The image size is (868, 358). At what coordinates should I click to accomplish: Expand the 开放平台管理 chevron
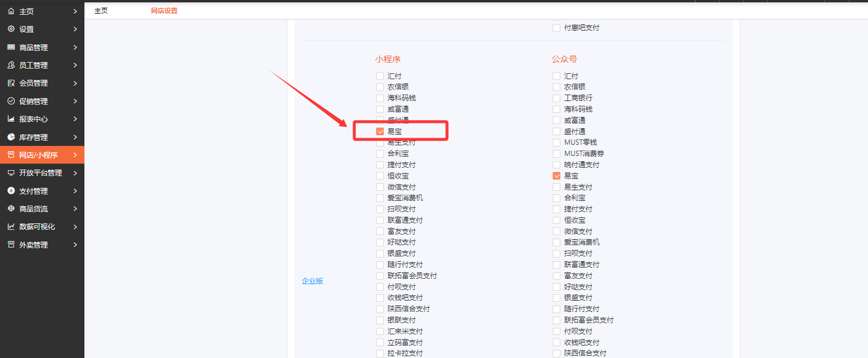75,173
